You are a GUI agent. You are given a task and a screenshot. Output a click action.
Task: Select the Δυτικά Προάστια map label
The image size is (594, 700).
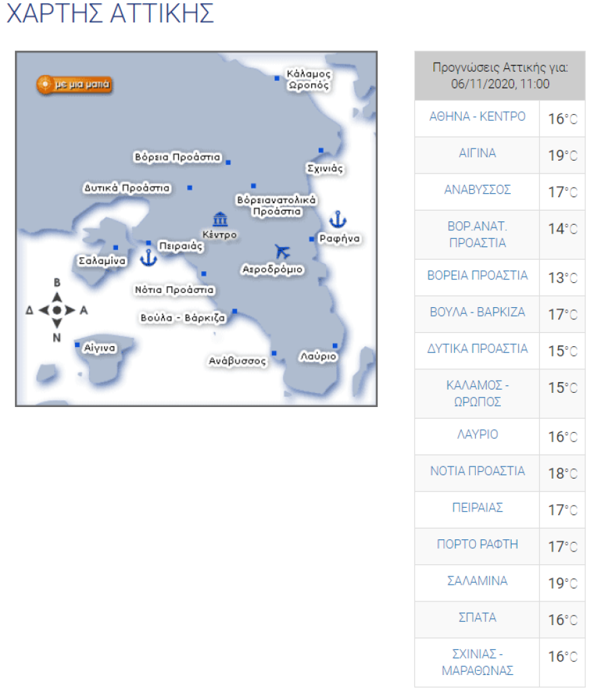[x=126, y=188]
